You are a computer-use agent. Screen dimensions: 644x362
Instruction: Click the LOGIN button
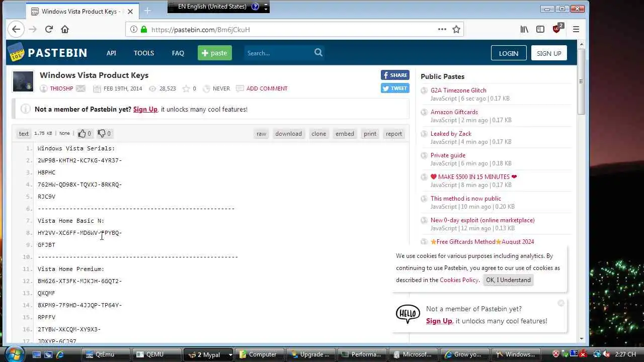tap(509, 53)
